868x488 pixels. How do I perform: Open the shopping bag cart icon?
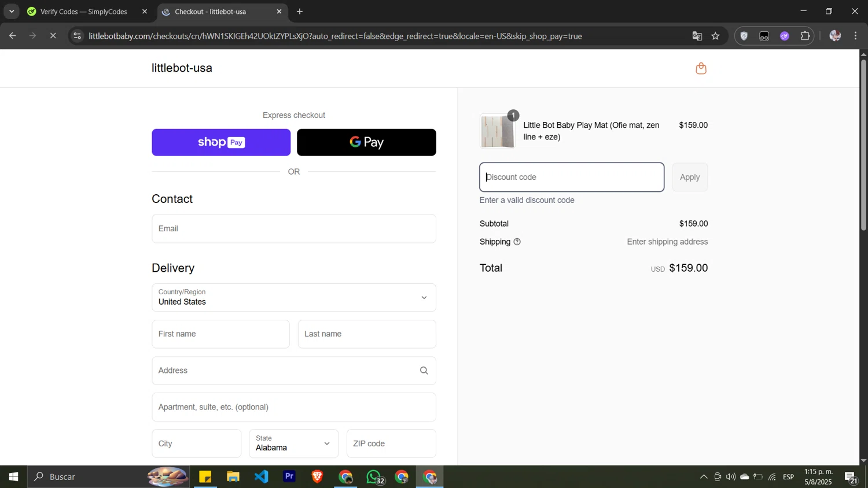(x=701, y=68)
